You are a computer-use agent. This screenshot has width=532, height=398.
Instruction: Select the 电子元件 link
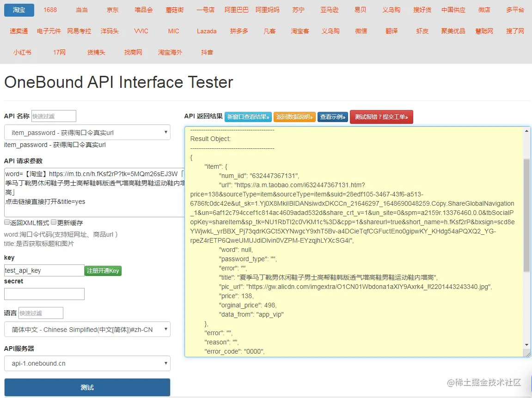point(49,31)
